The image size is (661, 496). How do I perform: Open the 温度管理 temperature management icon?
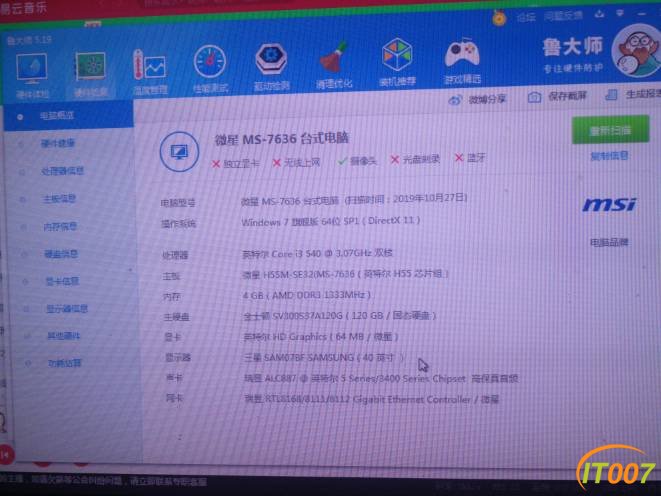pos(150,65)
